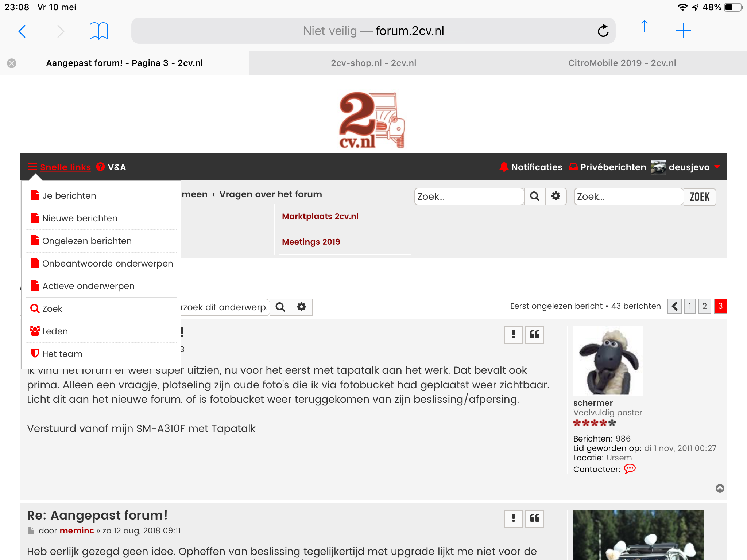Open Eerst ongelezen bericht link
747x560 pixels.
point(556,306)
